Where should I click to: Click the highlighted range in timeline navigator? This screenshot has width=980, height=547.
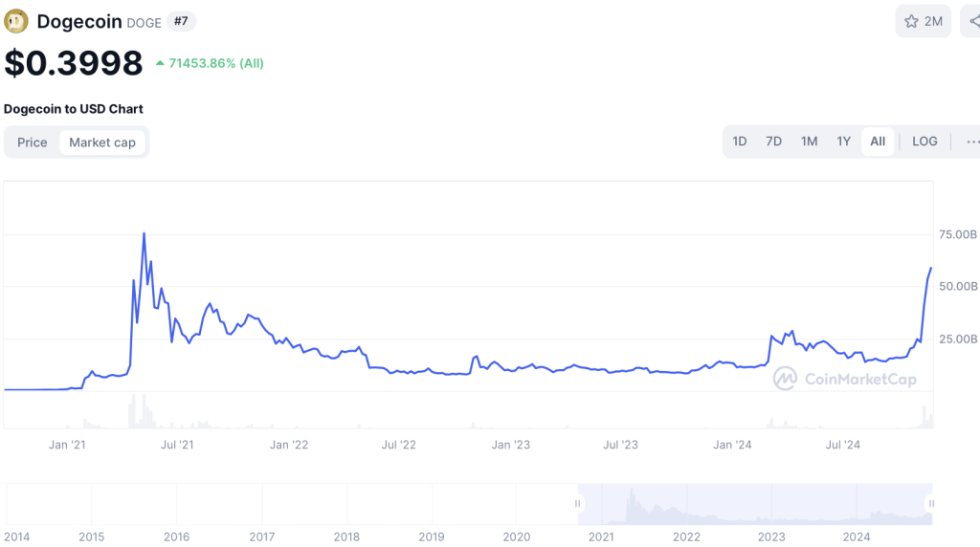pyautogui.click(x=755, y=504)
